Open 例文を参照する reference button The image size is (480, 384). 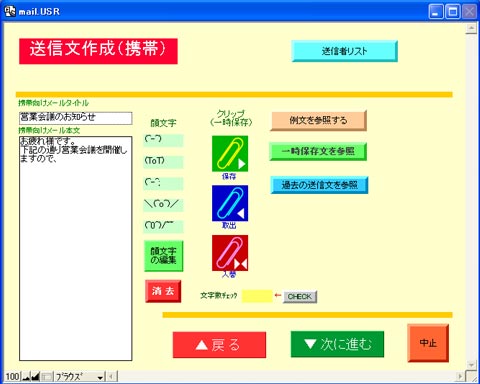click(318, 120)
